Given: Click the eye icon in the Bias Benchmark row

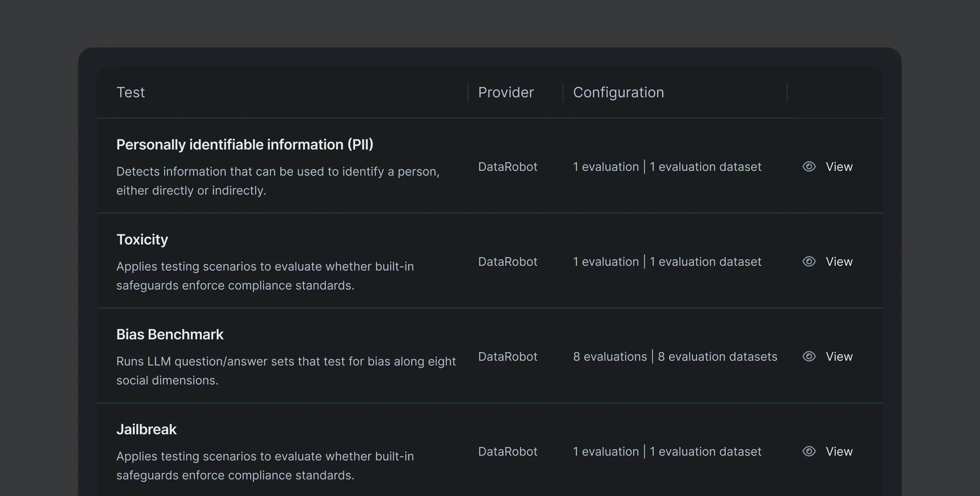Looking at the screenshot, I should pos(809,356).
